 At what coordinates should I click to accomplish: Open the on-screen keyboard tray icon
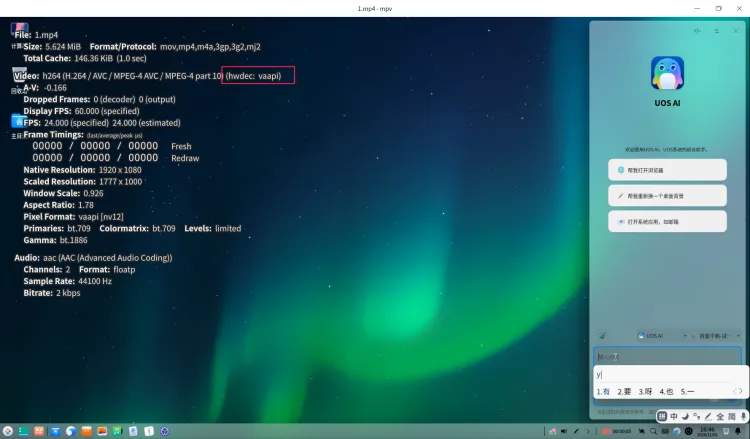pos(665,431)
